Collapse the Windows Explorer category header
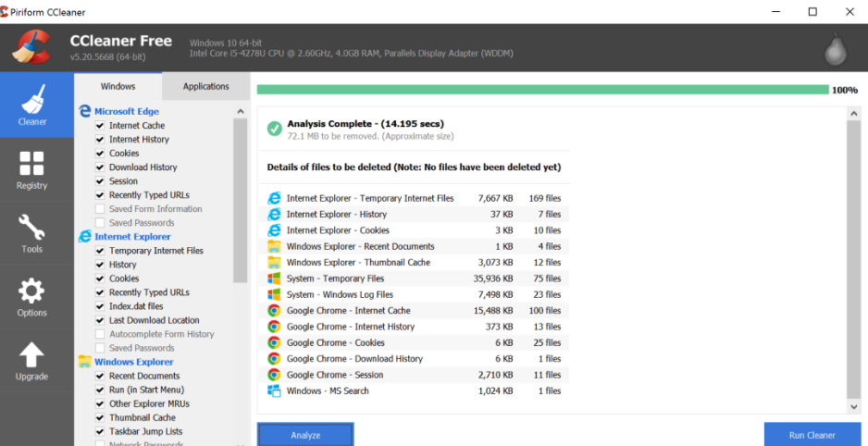Image resolution: width=868 pixels, height=446 pixels. click(x=133, y=362)
